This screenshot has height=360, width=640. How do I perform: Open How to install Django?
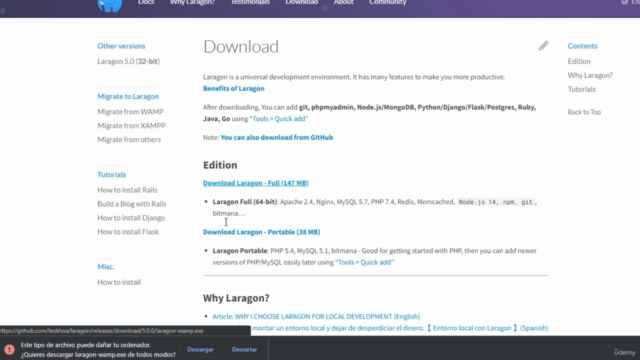pyautogui.click(x=131, y=218)
